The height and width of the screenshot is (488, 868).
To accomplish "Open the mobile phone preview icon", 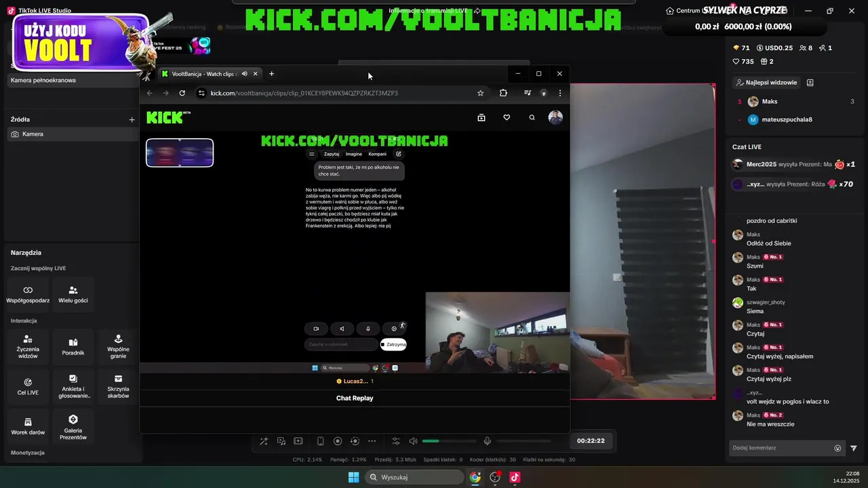I will [x=321, y=441].
